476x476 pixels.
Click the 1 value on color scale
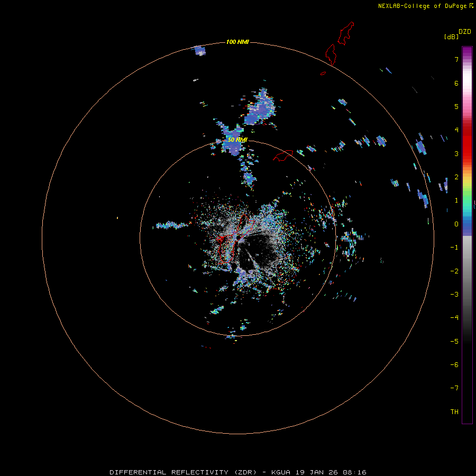click(x=456, y=200)
